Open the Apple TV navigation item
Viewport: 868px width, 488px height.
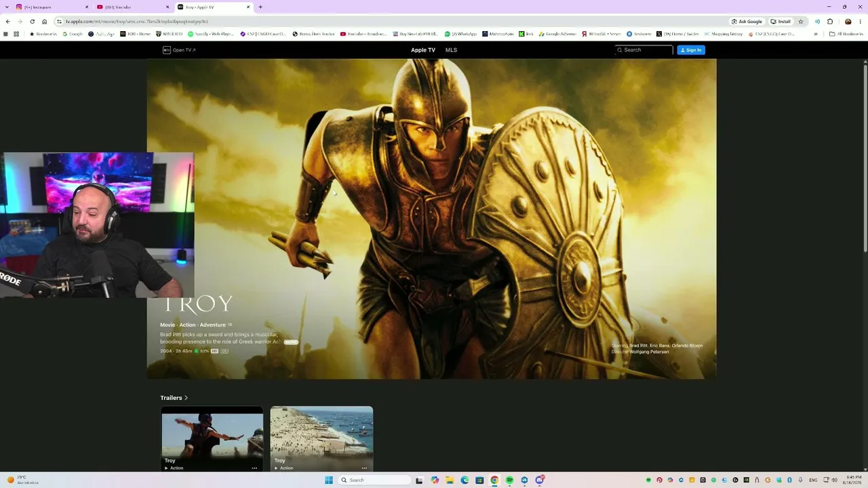[423, 50]
